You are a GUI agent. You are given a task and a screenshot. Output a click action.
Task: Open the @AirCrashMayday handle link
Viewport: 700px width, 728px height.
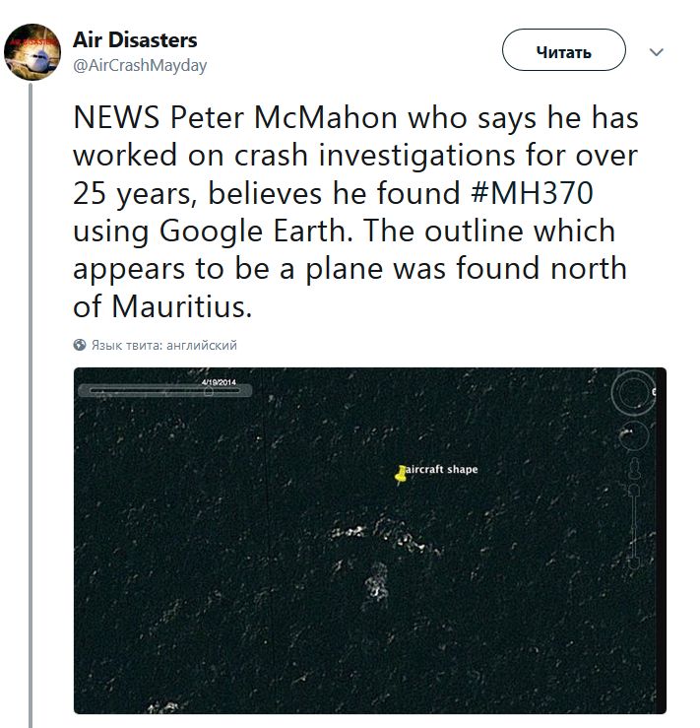(x=140, y=65)
